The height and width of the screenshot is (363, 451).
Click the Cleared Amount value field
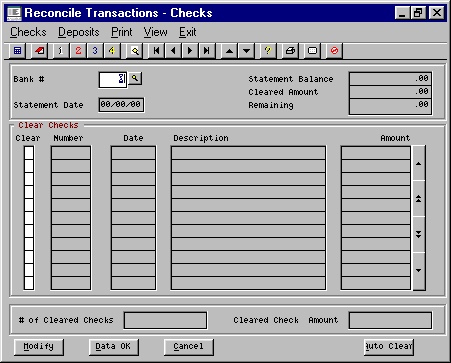click(x=390, y=92)
